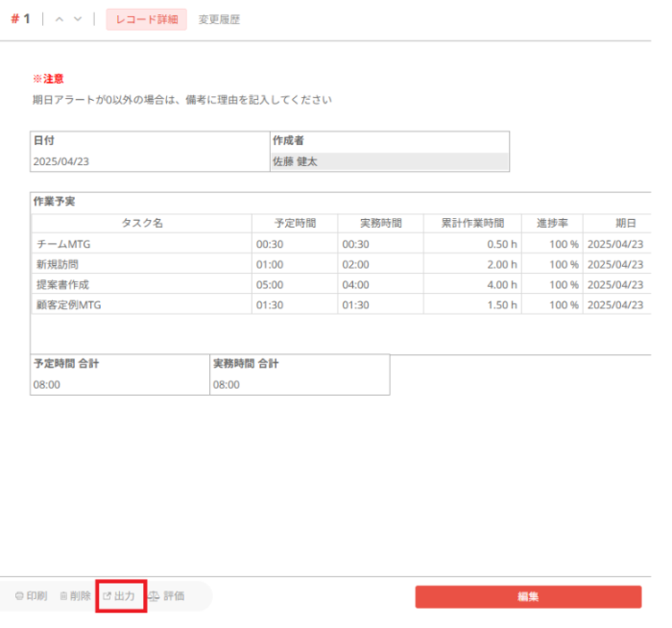
Task: Pick the 顧客定例MTG task row
Action: point(141,304)
